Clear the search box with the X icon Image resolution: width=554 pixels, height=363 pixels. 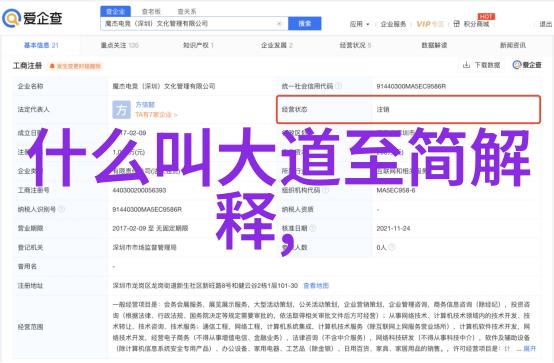click(x=279, y=24)
